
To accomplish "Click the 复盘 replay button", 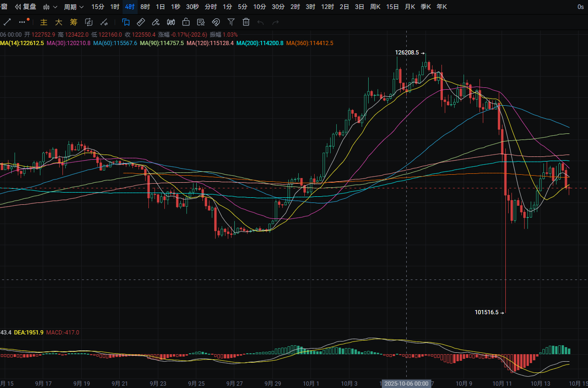I will pos(26,7).
